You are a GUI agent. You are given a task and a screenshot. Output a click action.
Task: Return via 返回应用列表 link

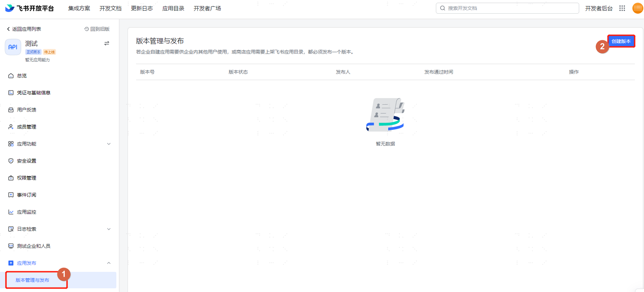27,29
